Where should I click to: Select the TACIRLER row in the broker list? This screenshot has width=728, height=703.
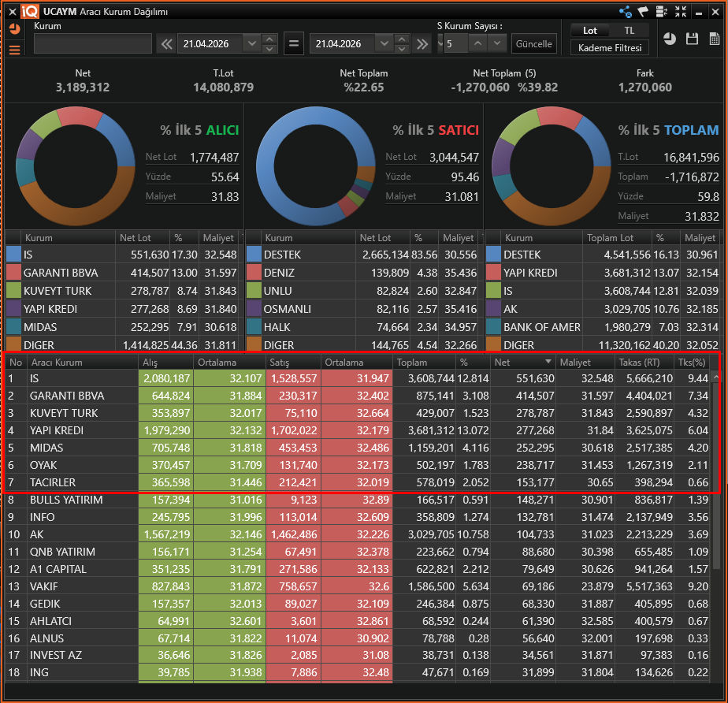(358, 482)
